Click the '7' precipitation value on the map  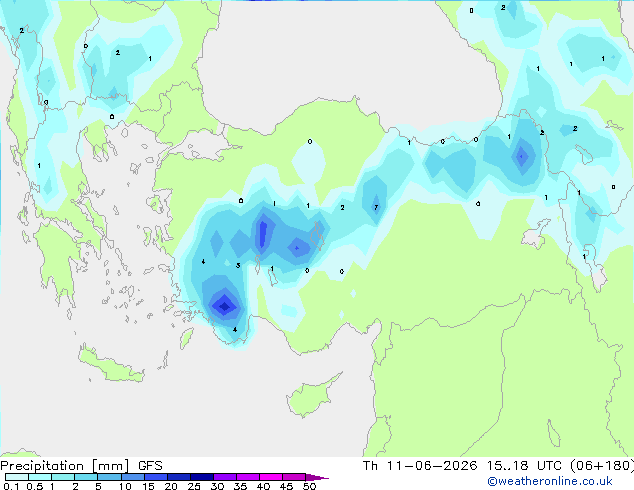point(376,207)
